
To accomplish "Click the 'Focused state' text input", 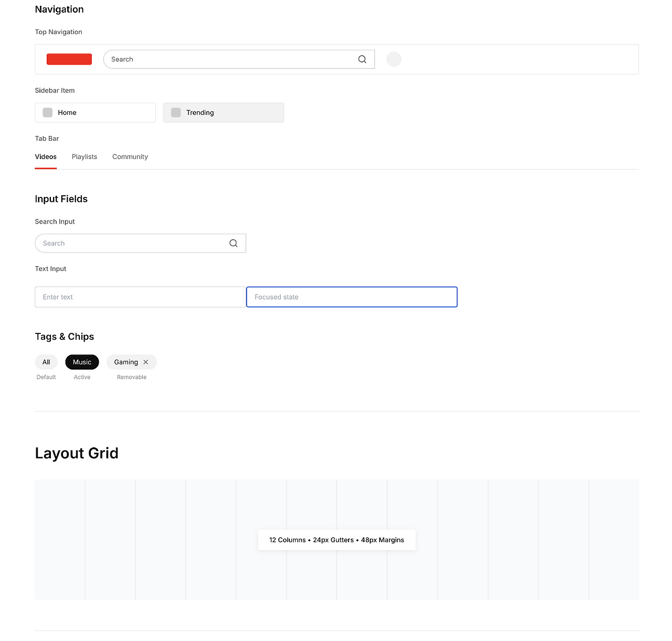I will coord(352,297).
